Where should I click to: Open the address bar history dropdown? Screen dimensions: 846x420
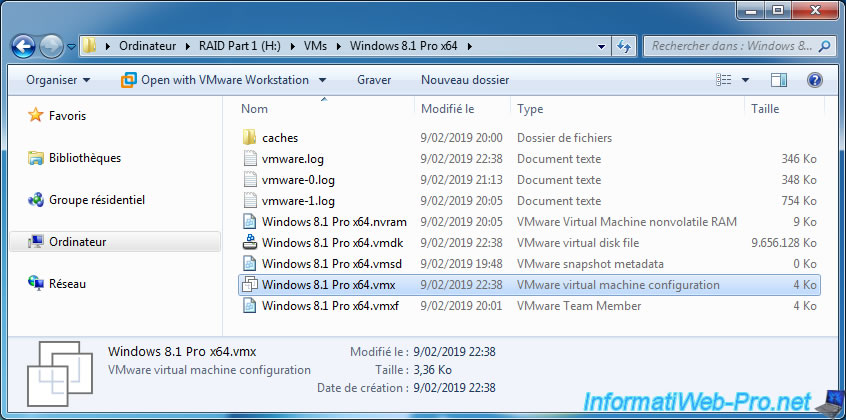click(x=602, y=46)
